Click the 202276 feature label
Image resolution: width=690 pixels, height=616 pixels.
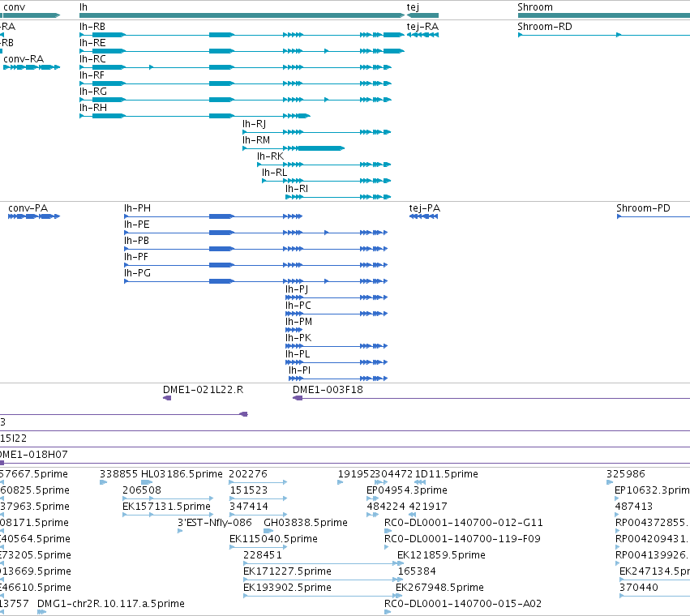click(x=248, y=474)
